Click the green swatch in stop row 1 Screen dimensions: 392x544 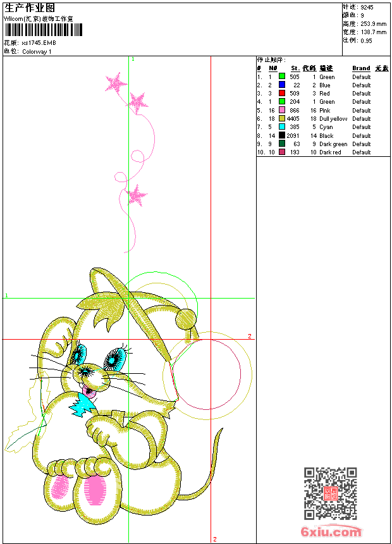[282, 77]
